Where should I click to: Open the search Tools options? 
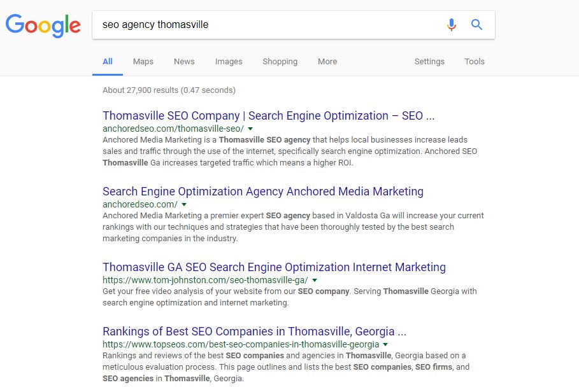475,62
